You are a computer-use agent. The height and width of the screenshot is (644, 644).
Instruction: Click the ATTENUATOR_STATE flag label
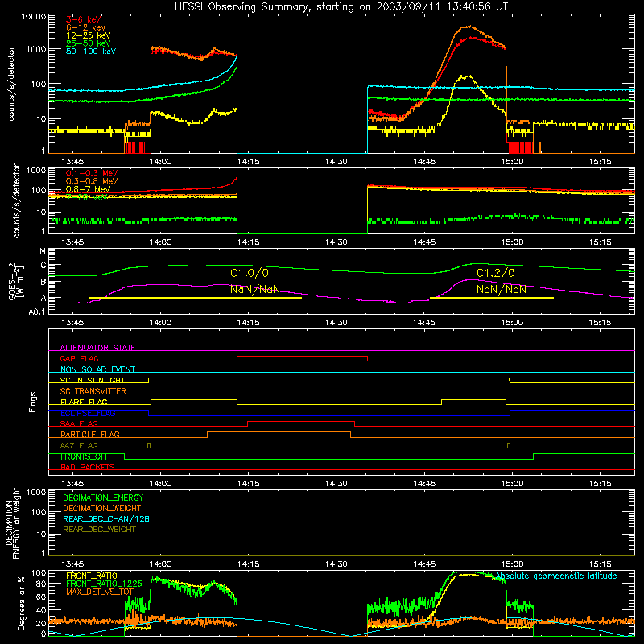tap(97, 348)
